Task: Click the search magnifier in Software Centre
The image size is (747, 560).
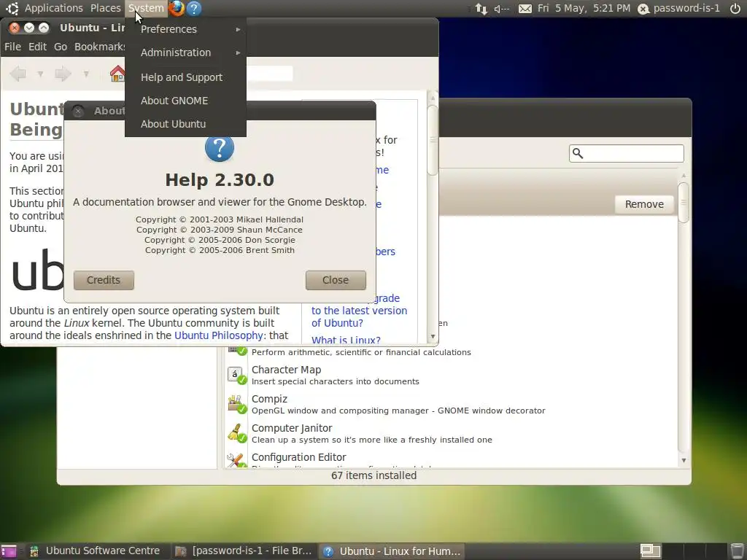Action: [x=578, y=153]
